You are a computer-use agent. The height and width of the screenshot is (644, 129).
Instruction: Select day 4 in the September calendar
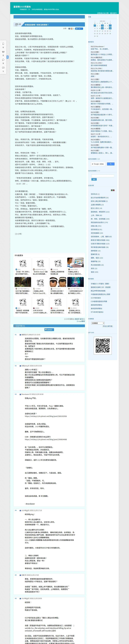102,26
